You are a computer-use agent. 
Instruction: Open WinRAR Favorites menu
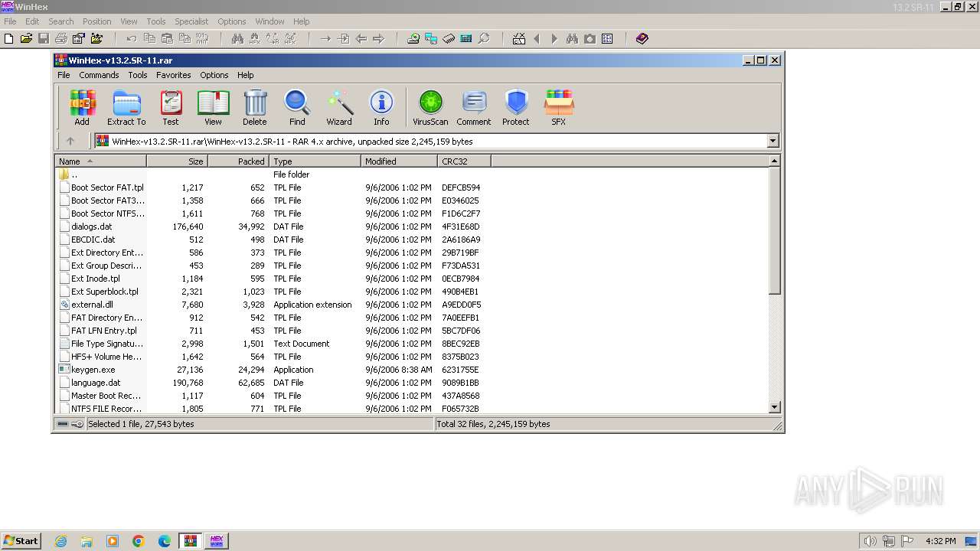click(x=174, y=75)
